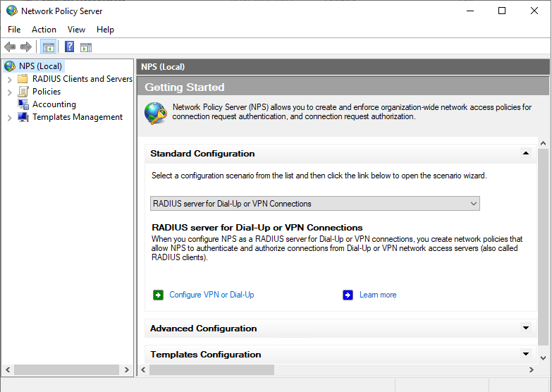
Task: Collapse the Standard Configuration section
Action: coord(525,153)
